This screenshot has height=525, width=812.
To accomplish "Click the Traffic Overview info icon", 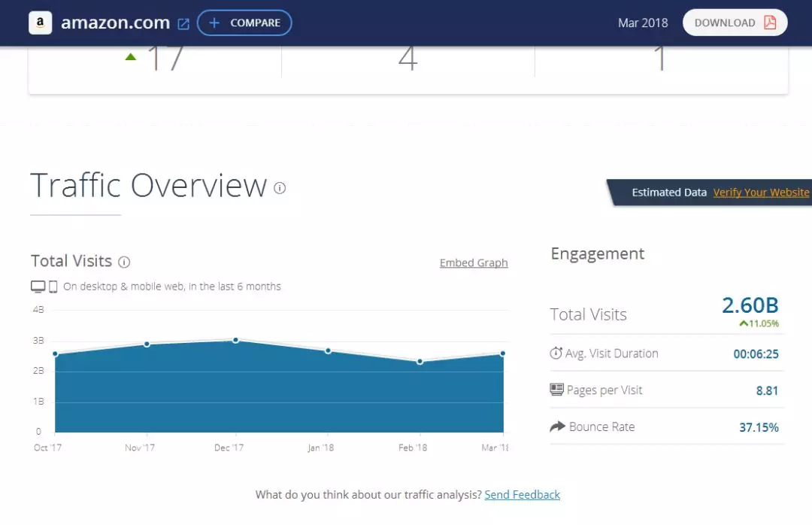I will [280, 188].
